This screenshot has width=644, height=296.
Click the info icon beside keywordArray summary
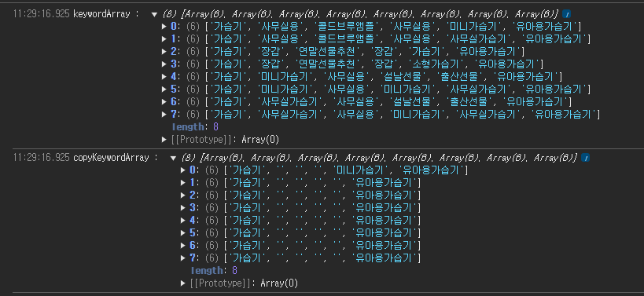[567, 14]
